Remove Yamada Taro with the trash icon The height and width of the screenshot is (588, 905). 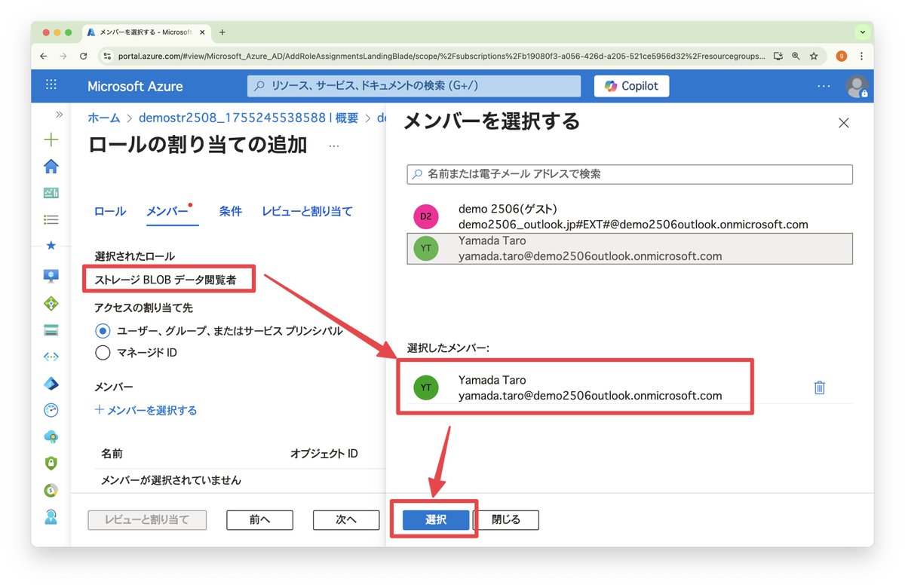(820, 387)
